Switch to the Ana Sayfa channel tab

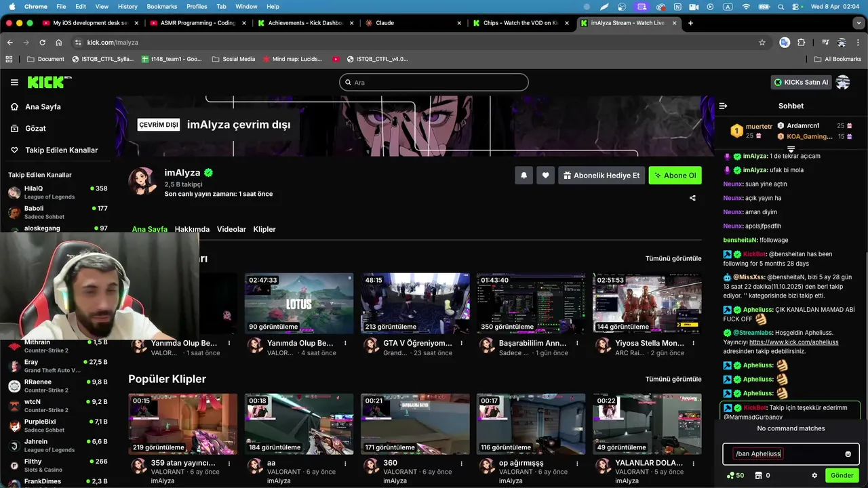click(x=150, y=229)
